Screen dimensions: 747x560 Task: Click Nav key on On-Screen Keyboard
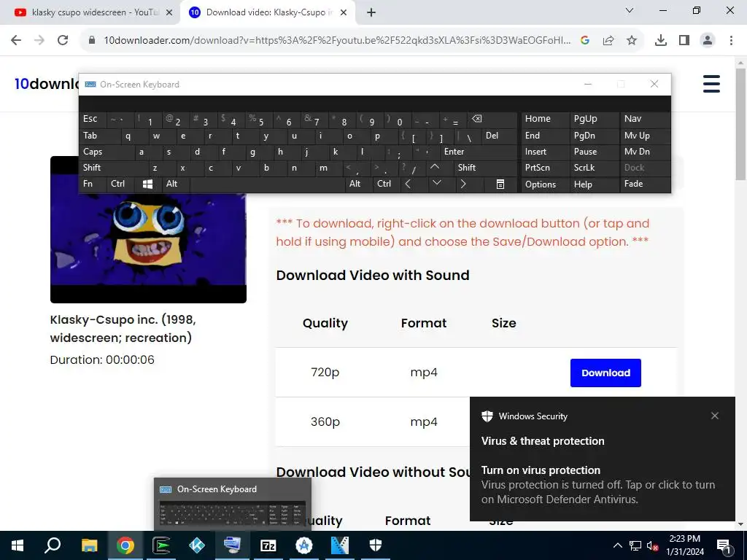pos(645,119)
